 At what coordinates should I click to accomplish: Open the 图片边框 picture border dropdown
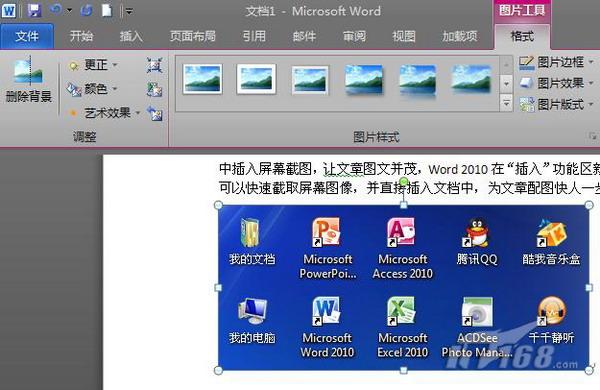556,62
